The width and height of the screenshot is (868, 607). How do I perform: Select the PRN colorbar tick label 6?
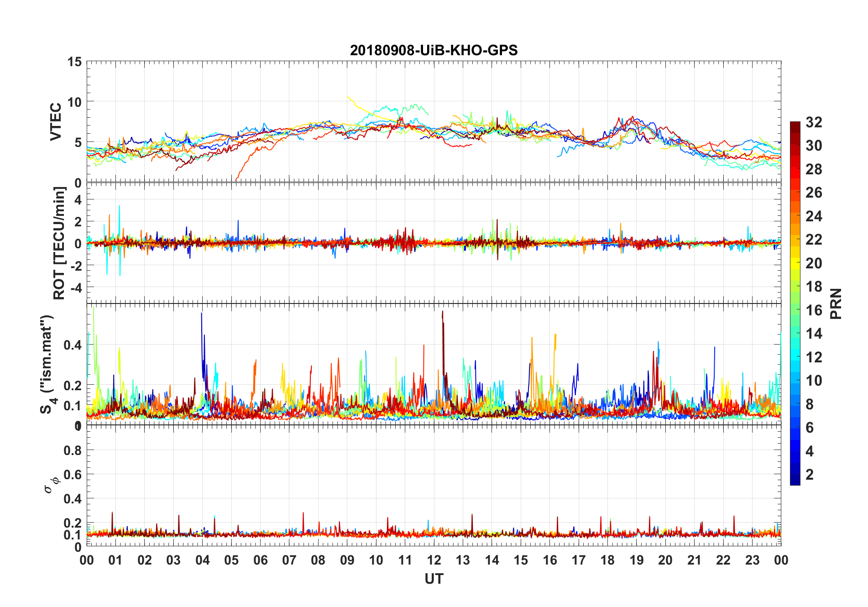tap(810, 428)
